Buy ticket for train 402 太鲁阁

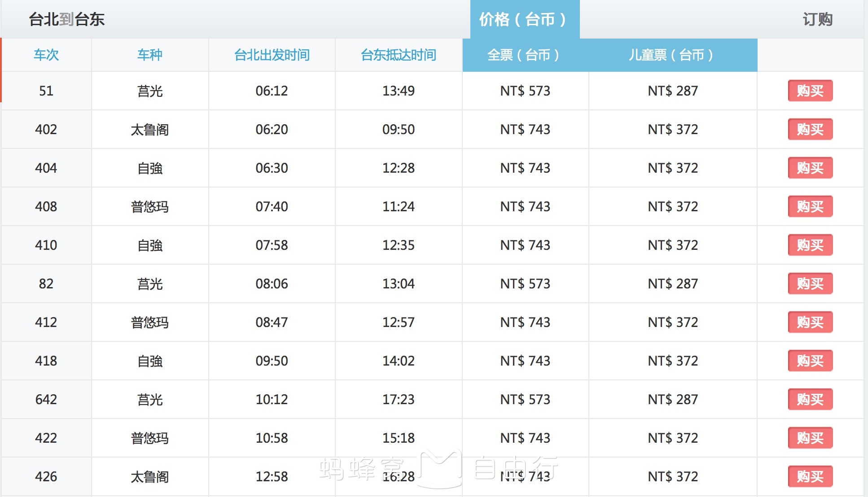click(810, 129)
